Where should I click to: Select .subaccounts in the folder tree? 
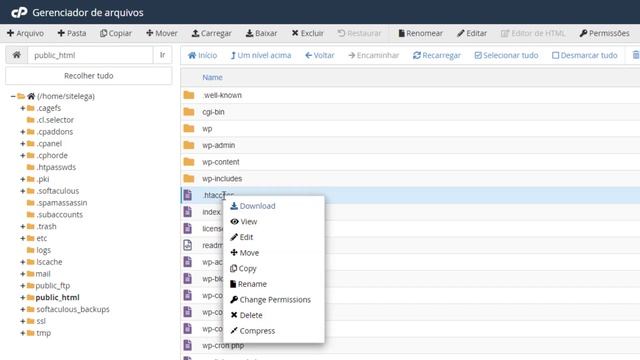tap(60, 215)
